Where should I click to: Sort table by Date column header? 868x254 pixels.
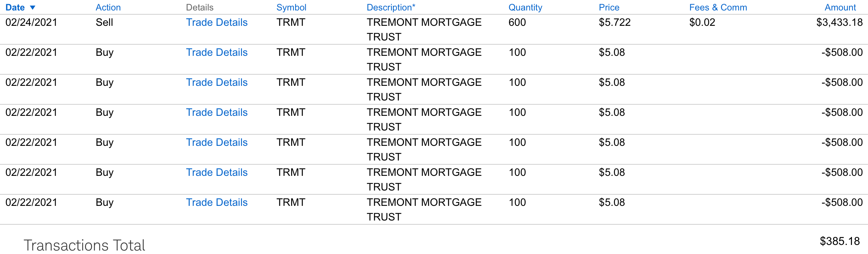tap(15, 8)
